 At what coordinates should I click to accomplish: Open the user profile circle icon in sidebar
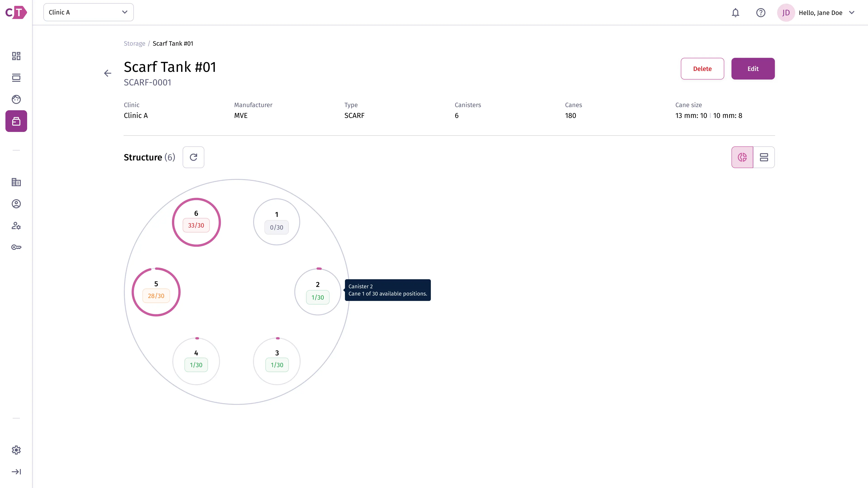16,204
